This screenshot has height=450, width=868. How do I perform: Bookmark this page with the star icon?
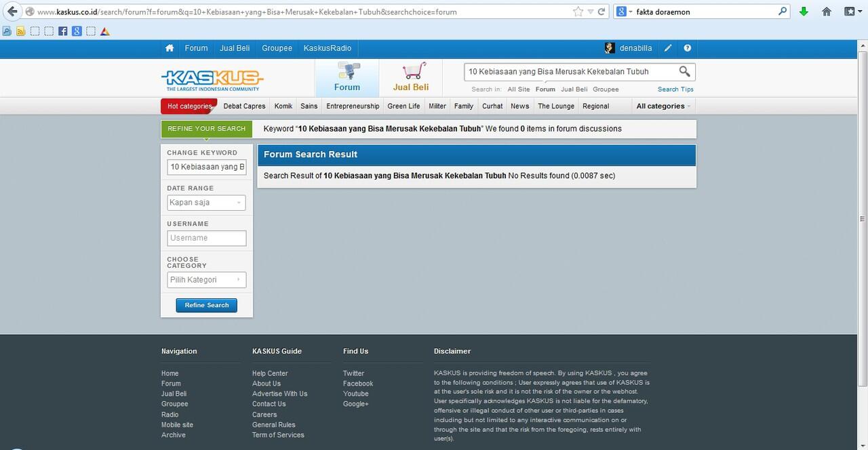coord(578,12)
